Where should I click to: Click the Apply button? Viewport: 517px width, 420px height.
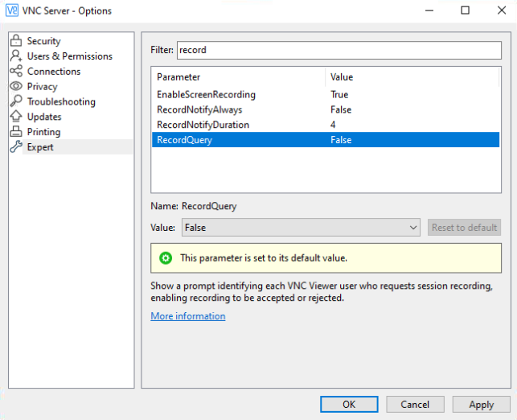pos(481,405)
